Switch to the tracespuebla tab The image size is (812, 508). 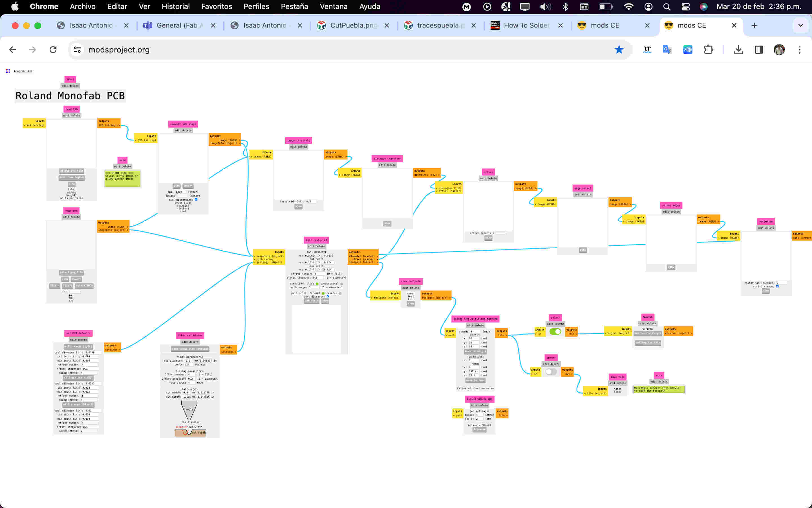[440, 25]
